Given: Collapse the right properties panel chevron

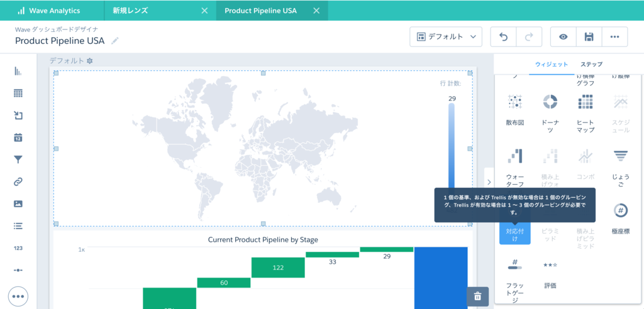Looking at the screenshot, I should coord(489,182).
